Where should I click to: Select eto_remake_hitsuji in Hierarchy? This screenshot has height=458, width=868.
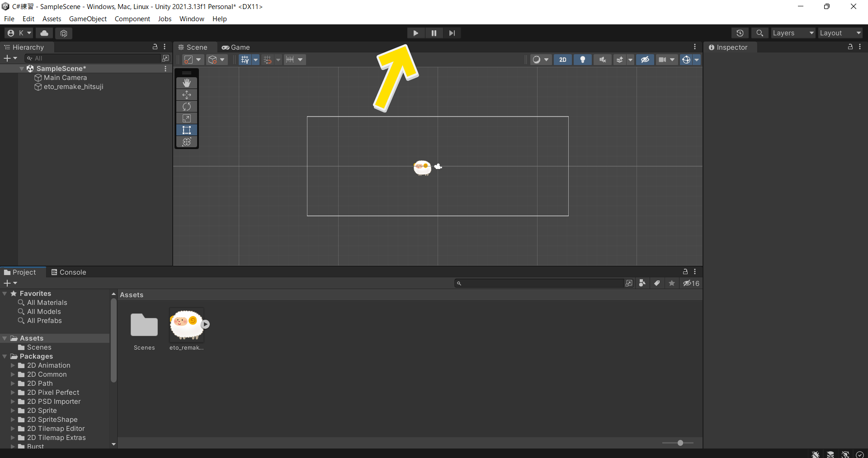click(73, 87)
